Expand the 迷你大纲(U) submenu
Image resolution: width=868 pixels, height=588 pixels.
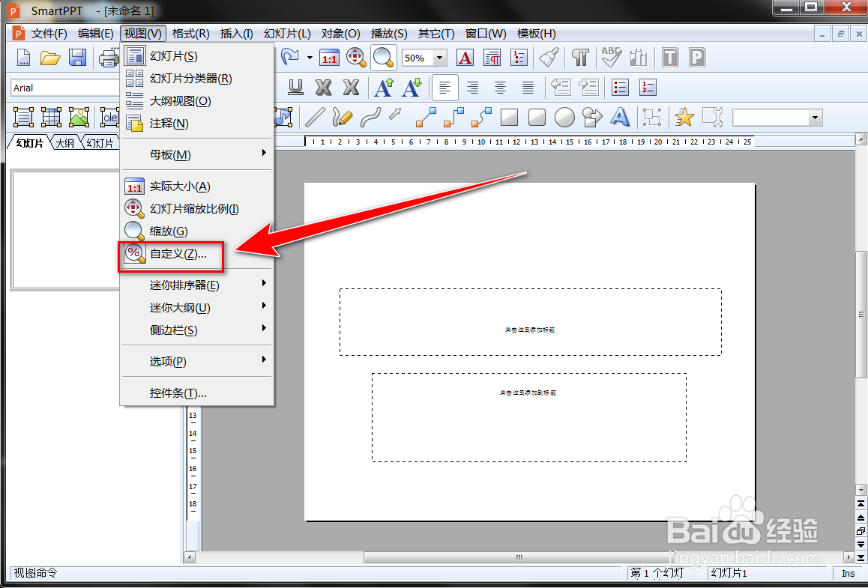point(197,308)
